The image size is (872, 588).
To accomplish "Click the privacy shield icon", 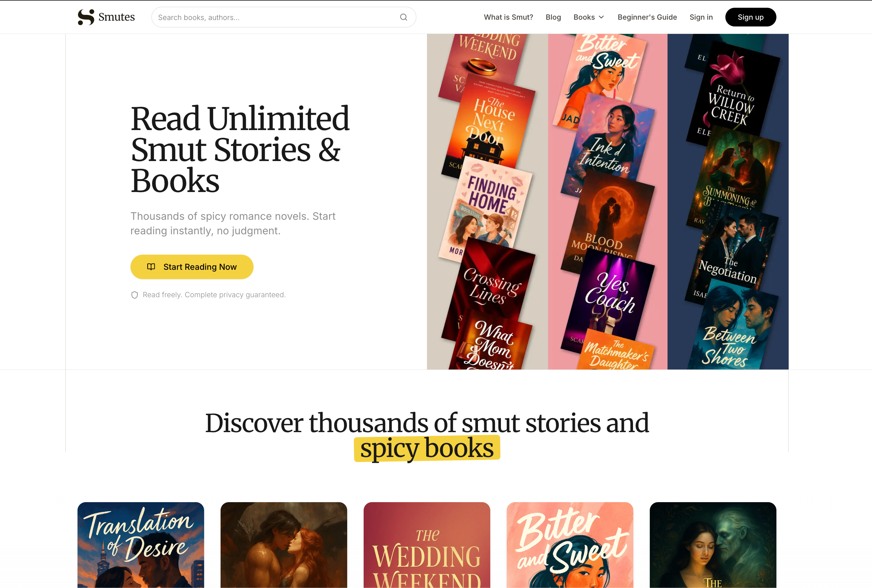I will point(134,295).
